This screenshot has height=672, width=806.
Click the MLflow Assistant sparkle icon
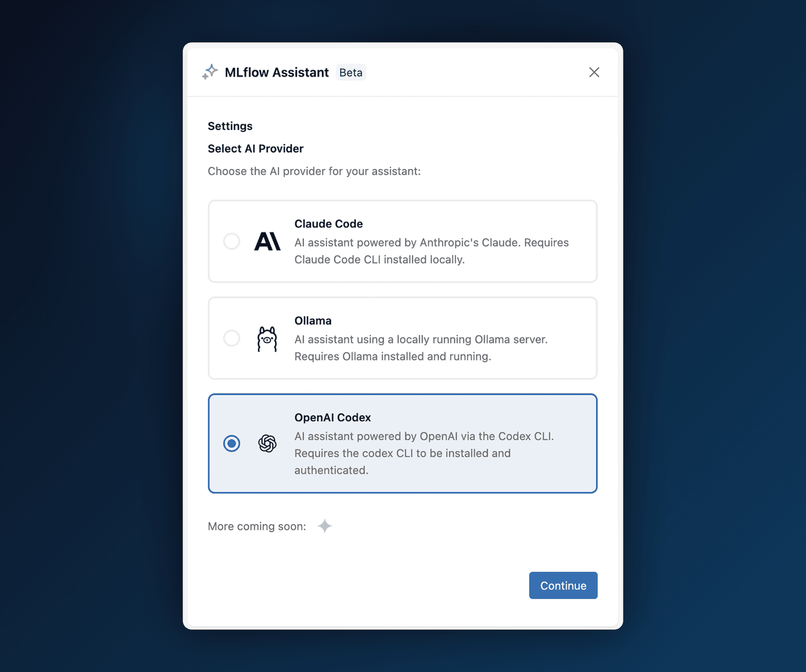(x=210, y=72)
